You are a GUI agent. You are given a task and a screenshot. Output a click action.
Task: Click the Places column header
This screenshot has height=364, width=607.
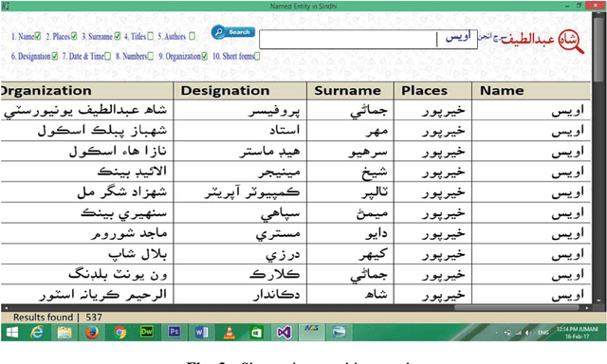[x=432, y=90]
